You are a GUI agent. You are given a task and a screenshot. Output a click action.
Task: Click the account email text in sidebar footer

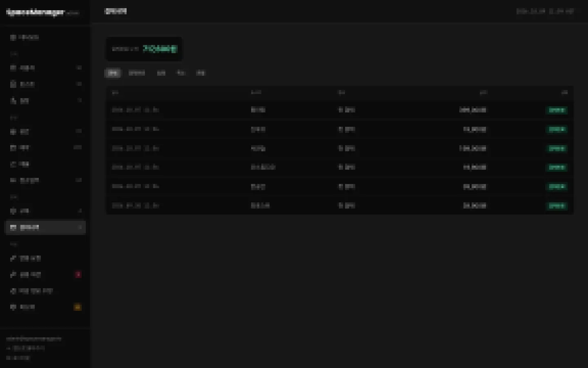34,339
